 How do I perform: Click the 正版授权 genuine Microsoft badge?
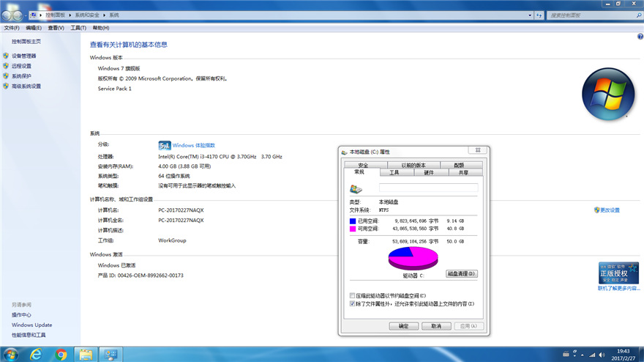click(618, 273)
